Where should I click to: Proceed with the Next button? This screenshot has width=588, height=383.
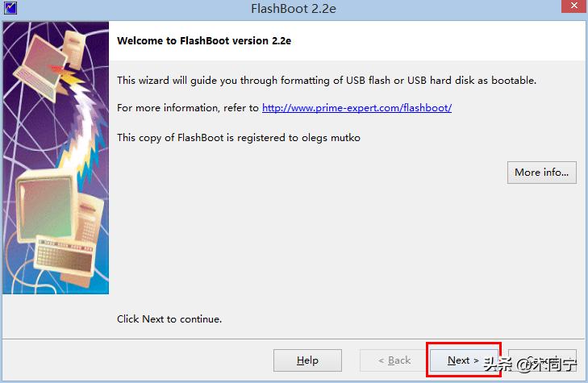point(463,360)
